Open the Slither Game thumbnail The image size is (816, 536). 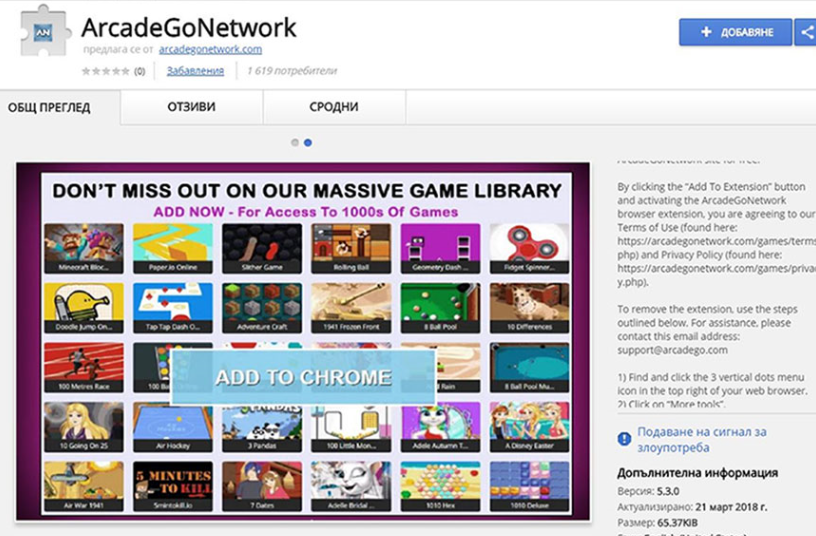coord(262,248)
